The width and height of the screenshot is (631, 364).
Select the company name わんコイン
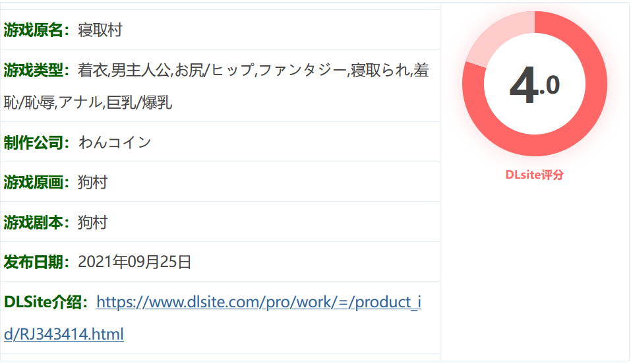point(115,142)
